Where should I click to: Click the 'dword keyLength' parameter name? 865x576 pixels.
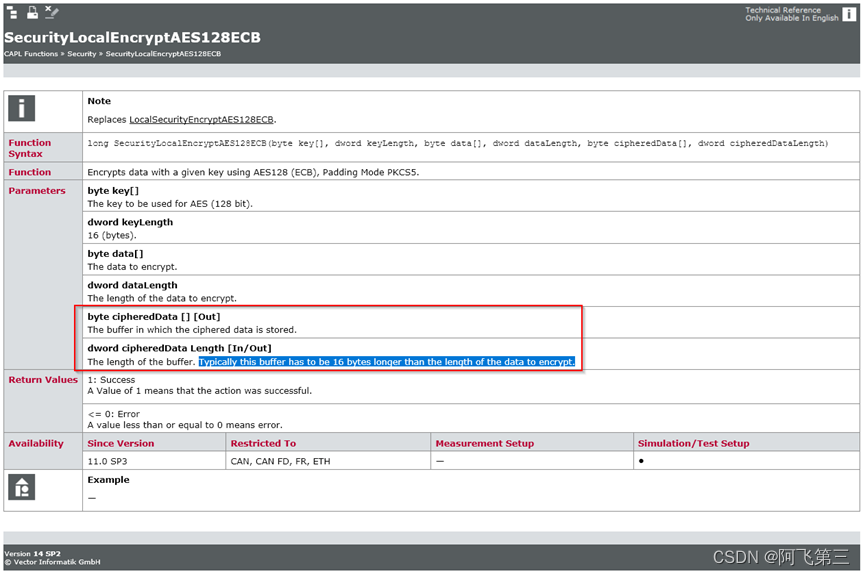[x=130, y=222]
